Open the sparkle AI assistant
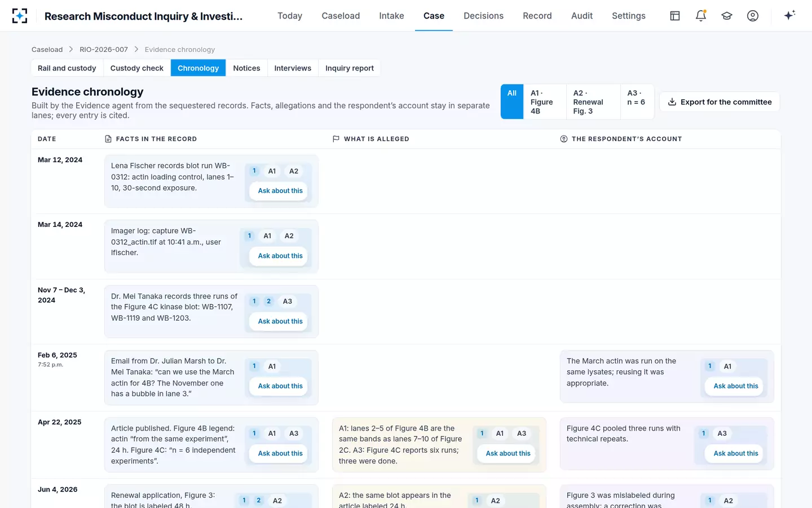 tap(789, 15)
